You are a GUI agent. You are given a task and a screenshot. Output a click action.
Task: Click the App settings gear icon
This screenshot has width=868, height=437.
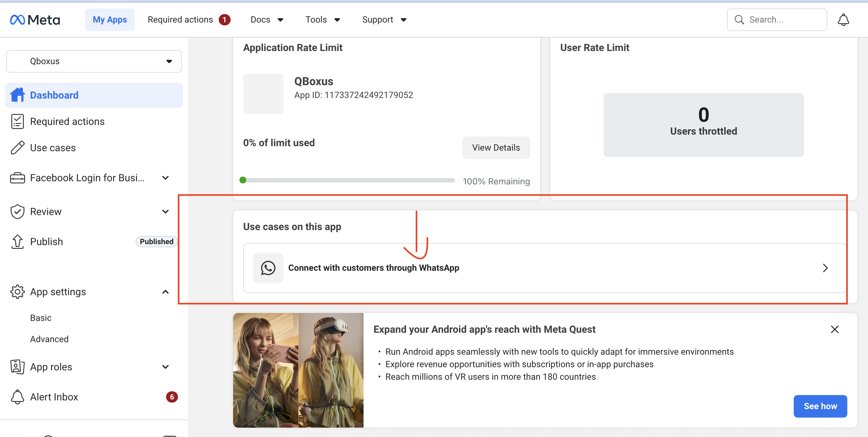pos(18,292)
